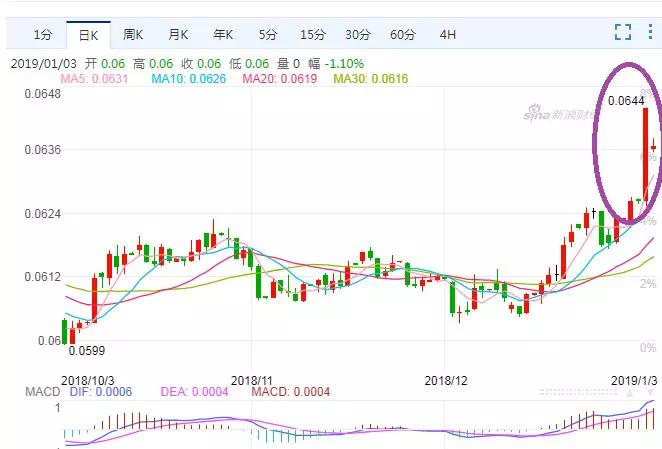Show the 年K yearly chart
This screenshot has height=449, width=662.
point(222,35)
